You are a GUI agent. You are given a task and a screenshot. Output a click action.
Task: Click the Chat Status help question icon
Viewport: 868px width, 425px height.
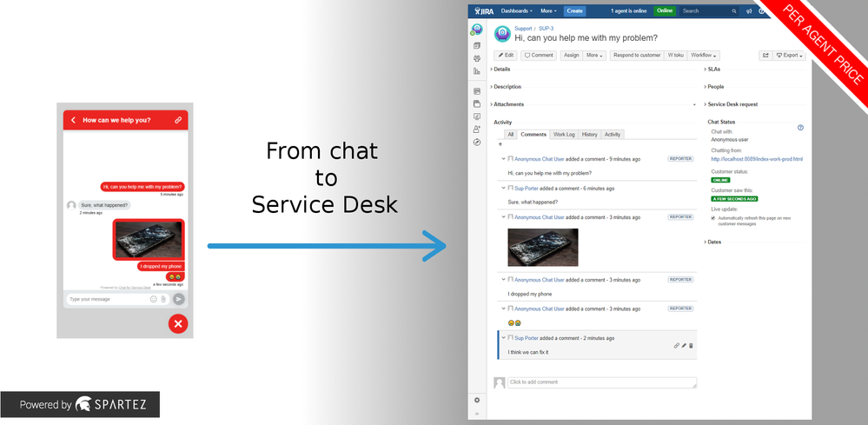coord(800,127)
